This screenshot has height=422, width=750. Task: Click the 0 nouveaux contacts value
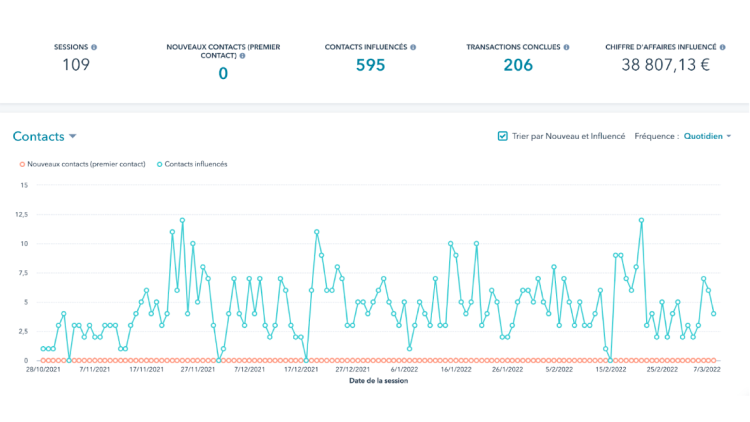[223, 73]
